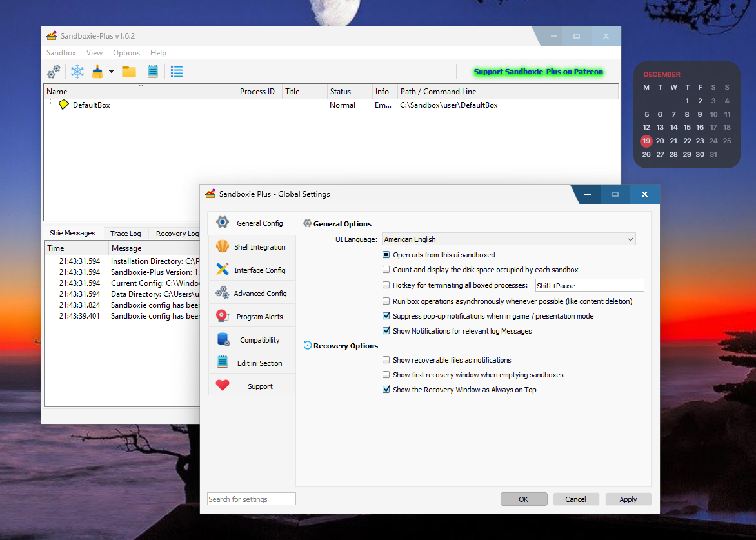Click the Path / Command Line column header
Screen dimensions: 756x540
508,91
